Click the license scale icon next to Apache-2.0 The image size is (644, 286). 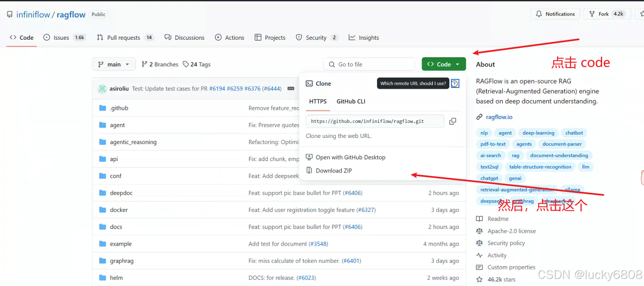[479, 231]
